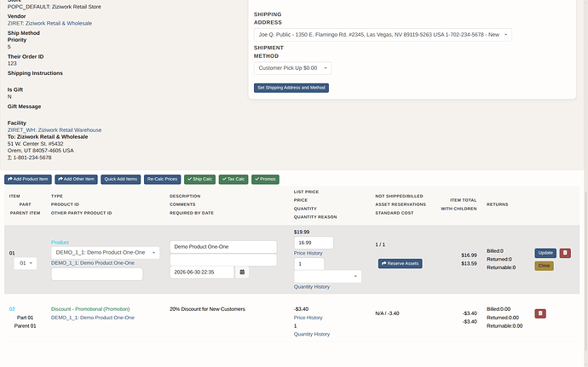Open Quick Add Items

pyautogui.click(x=121, y=179)
